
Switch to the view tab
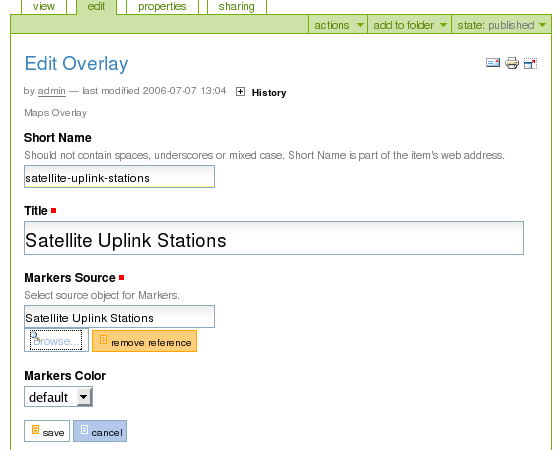(44, 6)
